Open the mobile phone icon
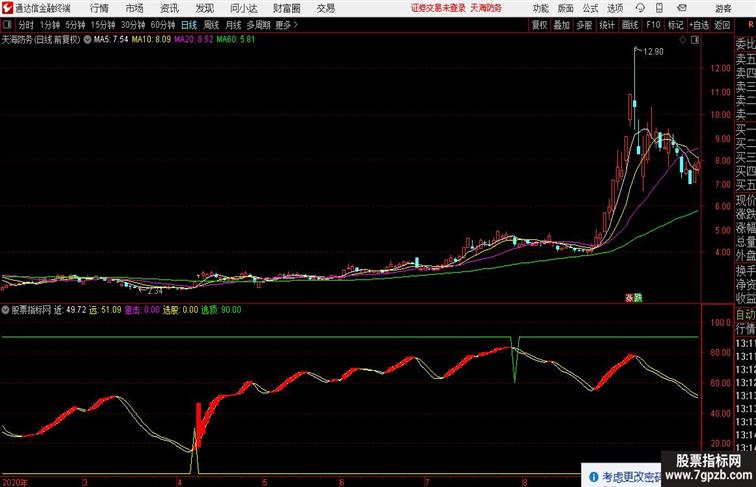The height and width of the screenshot is (487, 756). pos(659,8)
